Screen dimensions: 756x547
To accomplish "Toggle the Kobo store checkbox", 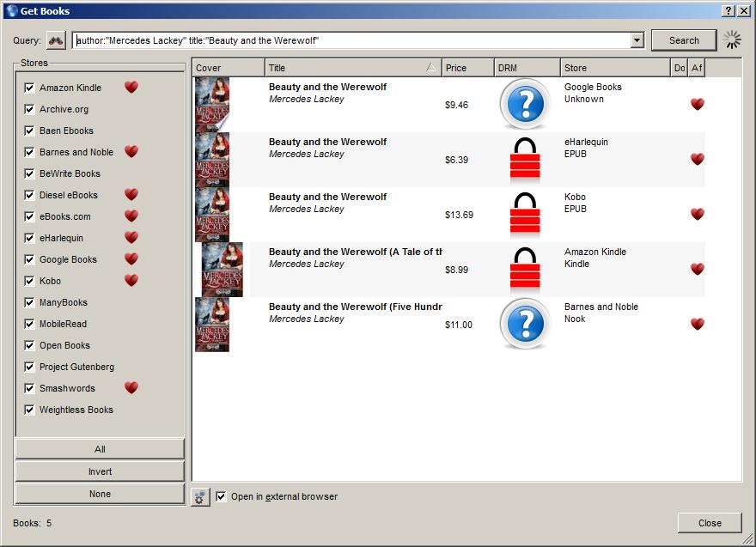I will pos(29,281).
